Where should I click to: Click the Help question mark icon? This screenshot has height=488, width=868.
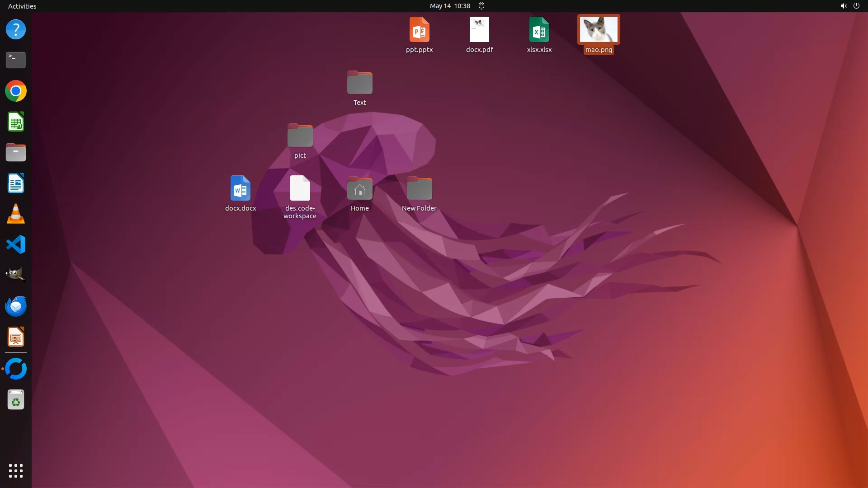click(16, 30)
